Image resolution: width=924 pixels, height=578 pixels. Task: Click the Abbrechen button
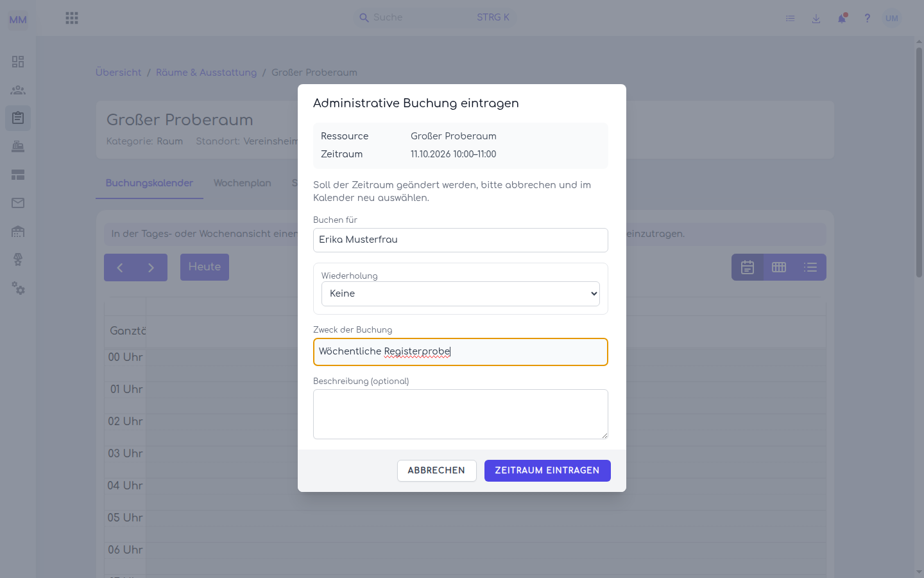[x=436, y=471]
